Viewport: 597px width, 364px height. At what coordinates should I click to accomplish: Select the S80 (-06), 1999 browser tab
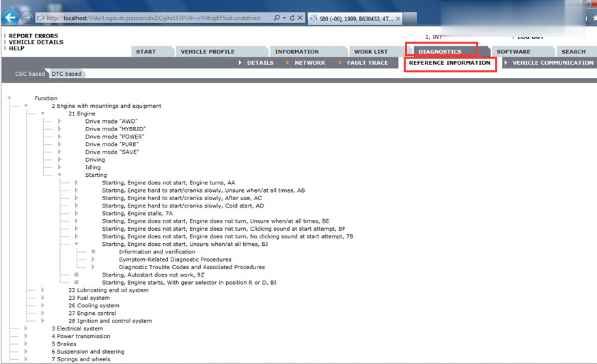pos(355,18)
